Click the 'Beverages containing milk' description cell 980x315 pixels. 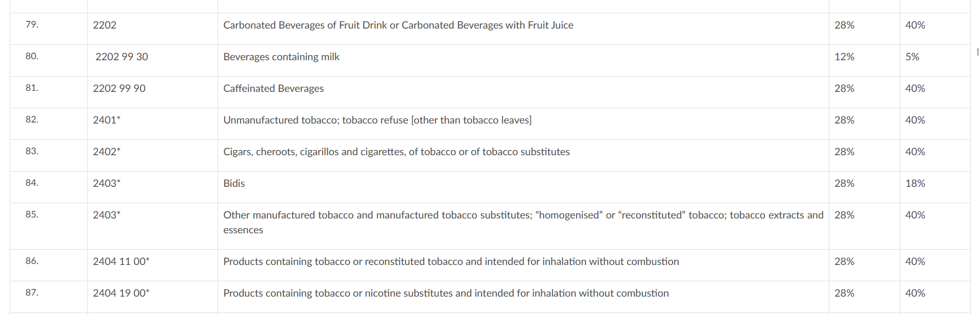[x=281, y=57]
